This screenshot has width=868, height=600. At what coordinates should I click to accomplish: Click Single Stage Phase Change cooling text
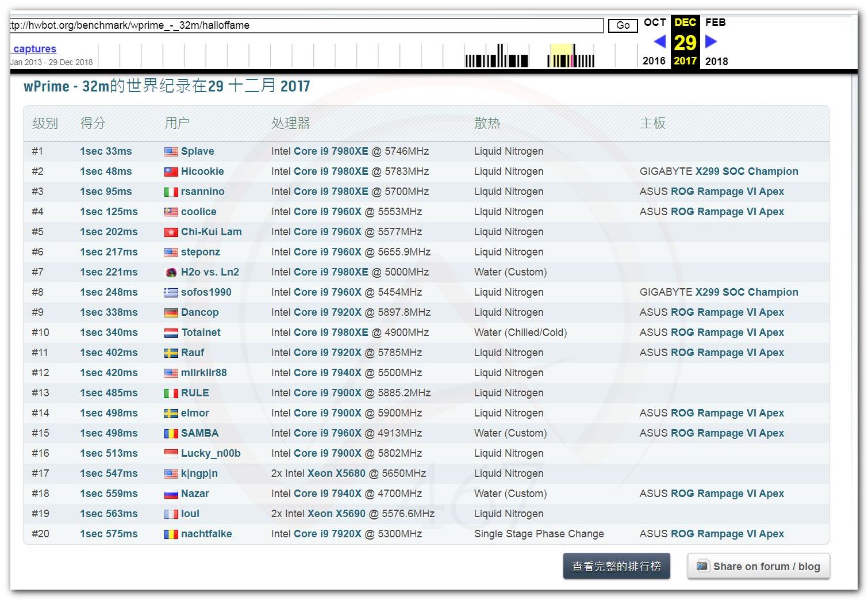(x=539, y=534)
